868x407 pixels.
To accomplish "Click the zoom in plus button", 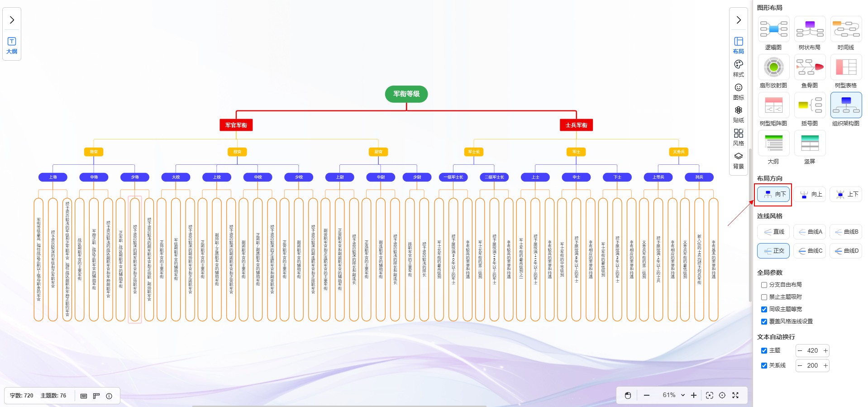I will pos(694,395).
